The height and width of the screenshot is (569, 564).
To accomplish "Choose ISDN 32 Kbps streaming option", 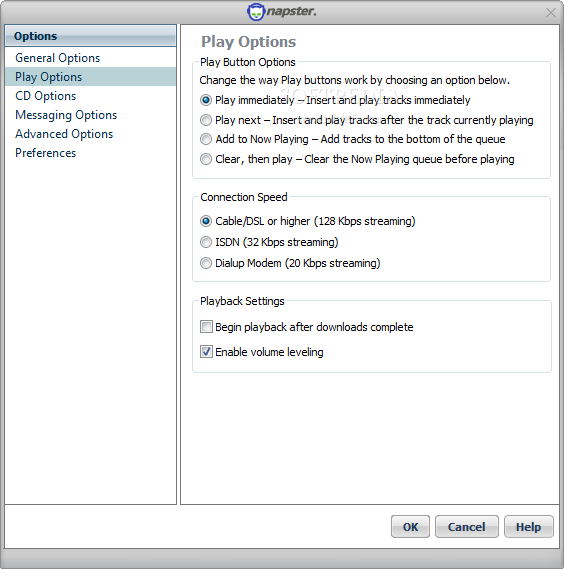I will pos(206,242).
